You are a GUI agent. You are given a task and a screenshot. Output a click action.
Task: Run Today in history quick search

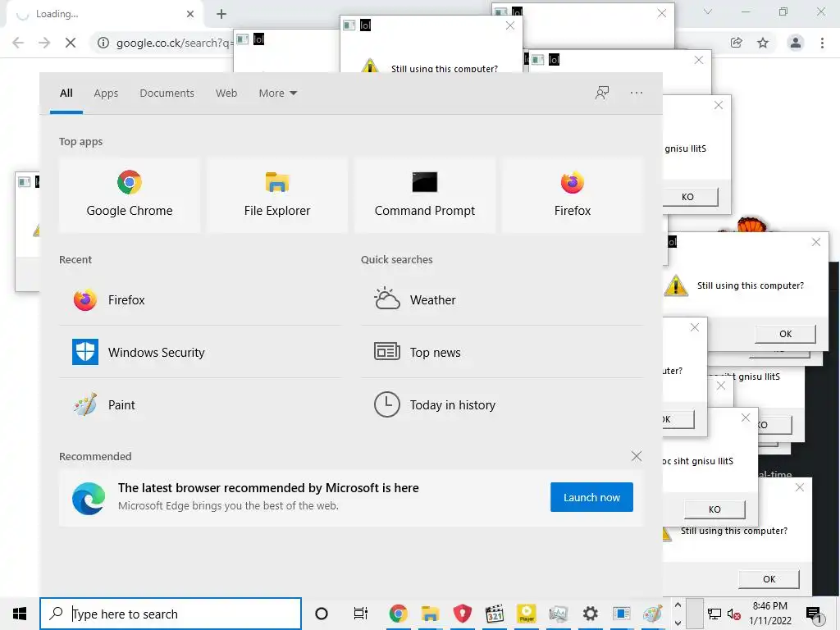coord(502,405)
